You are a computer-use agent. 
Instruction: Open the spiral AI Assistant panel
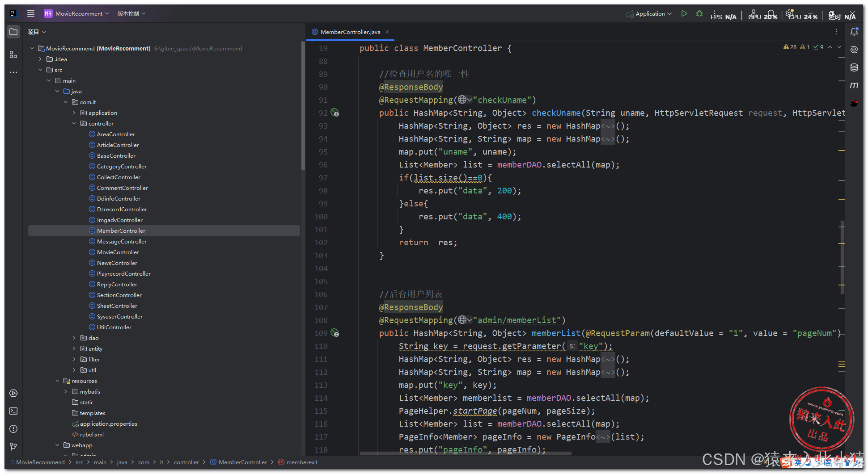point(854,50)
